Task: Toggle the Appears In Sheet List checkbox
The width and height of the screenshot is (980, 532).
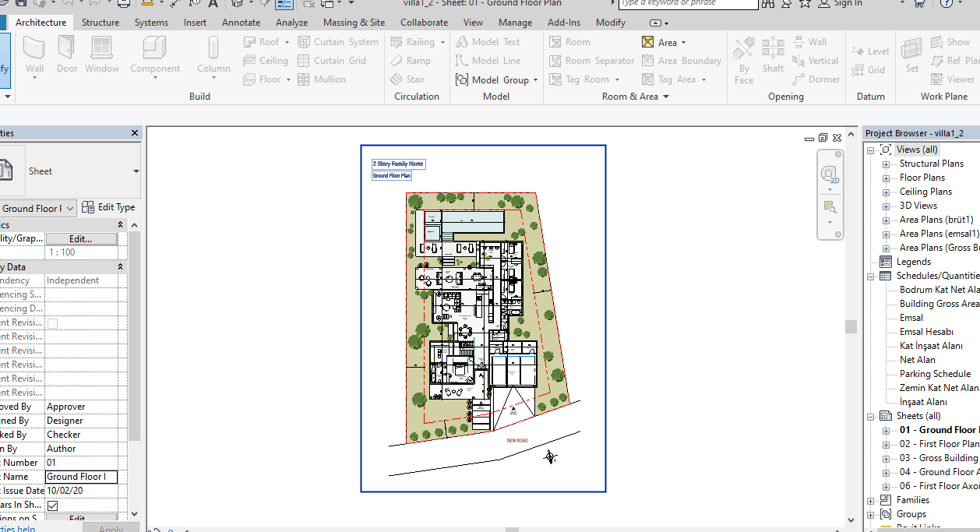Action: pos(52,505)
